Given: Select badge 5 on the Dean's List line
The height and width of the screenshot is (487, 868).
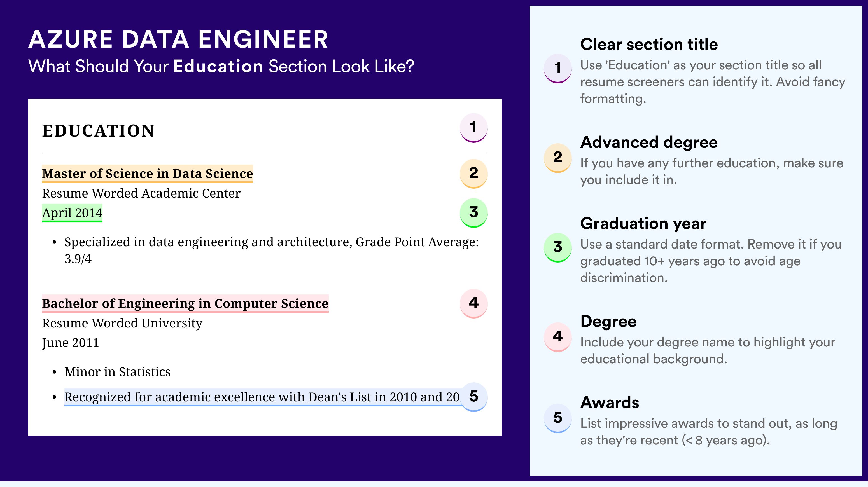Looking at the screenshot, I should (x=473, y=396).
